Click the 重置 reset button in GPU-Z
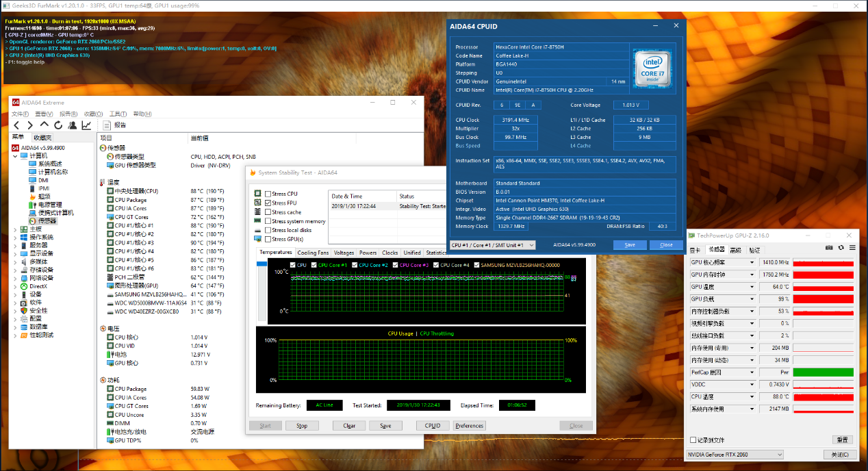868x471 pixels. click(x=841, y=440)
